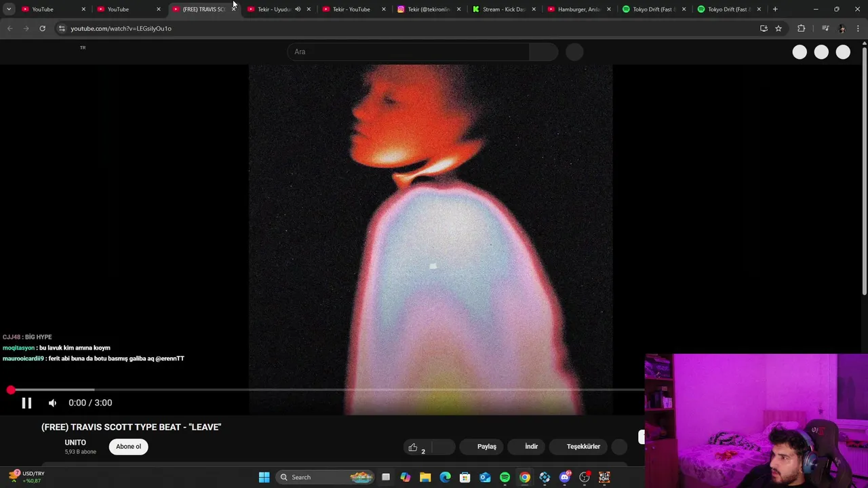Close the (FREE) TRAVIS SCOTT tab
Screen dimensions: 868x488
point(233,9)
